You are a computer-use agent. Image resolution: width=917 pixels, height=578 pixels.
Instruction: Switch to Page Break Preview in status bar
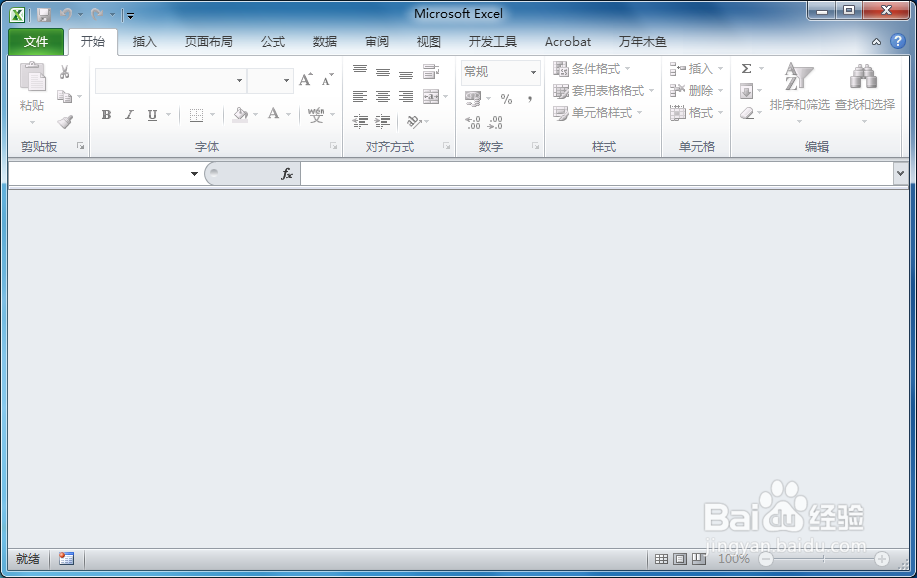699,559
